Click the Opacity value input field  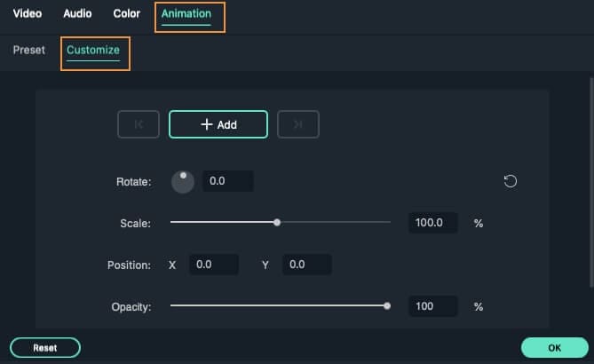pyautogui.click(x=433, y=306)
